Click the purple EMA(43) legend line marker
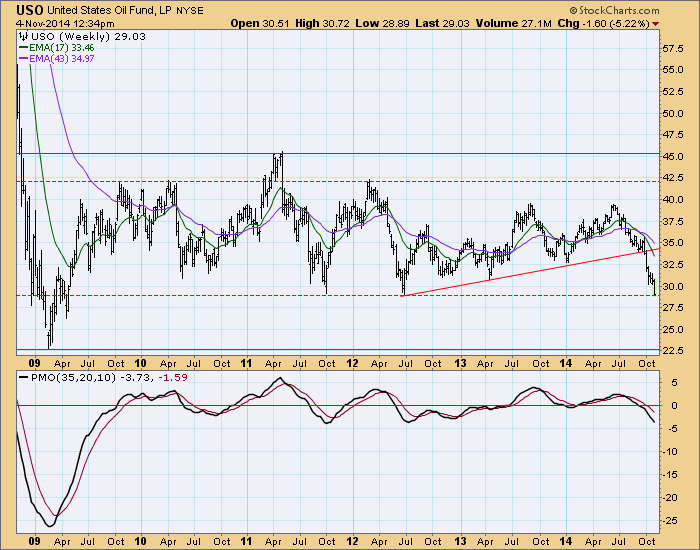The image size is (700, 550). (x=23, y=58)
